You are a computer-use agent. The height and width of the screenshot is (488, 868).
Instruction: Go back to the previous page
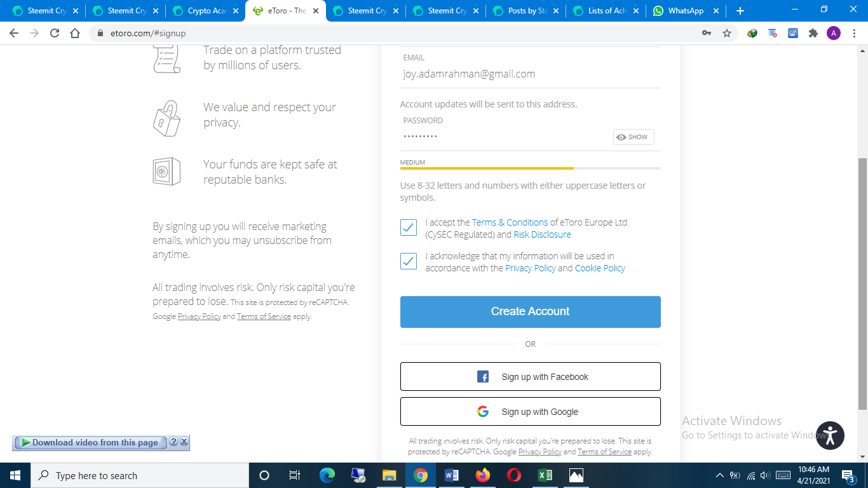pos(14,33)
